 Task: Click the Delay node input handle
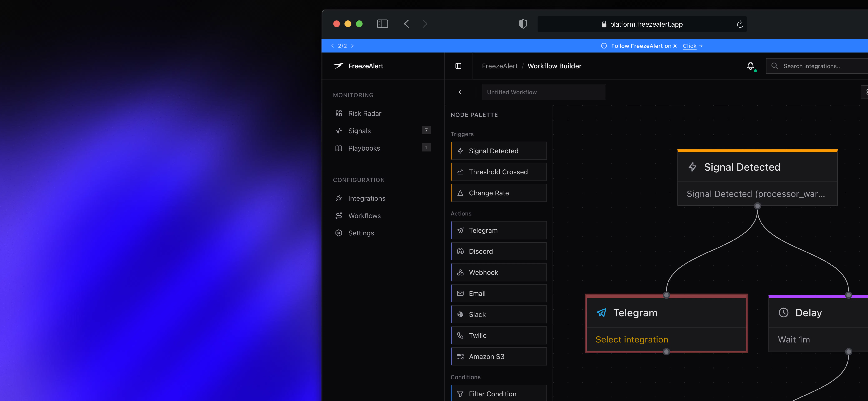click(848, 295)
